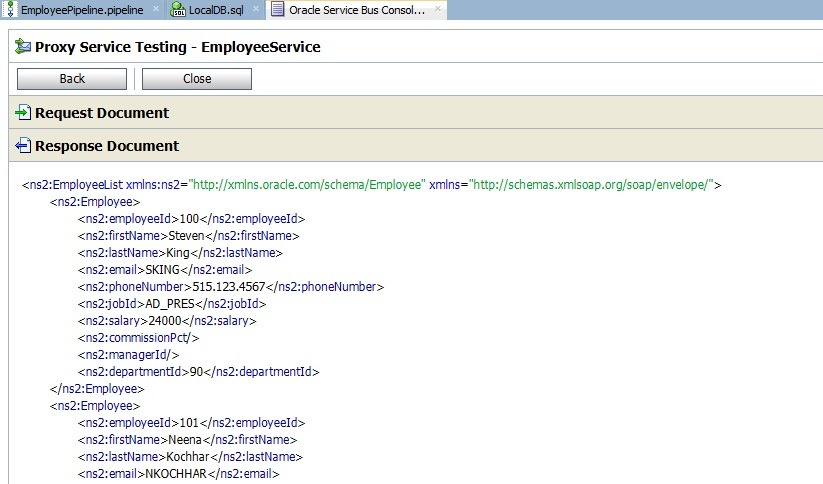Select the Oracle Service Bus Console tab
The width and height of the screenshot is (823, 484).
point(355,10)
